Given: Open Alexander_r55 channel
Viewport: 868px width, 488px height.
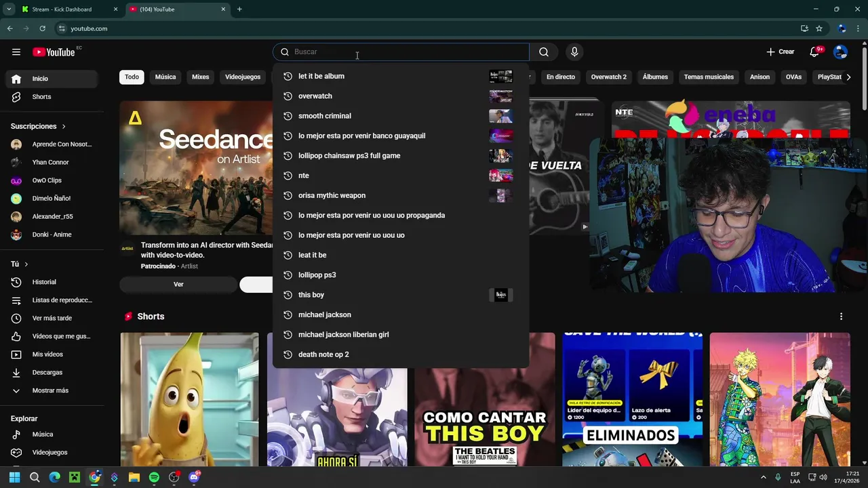Looking at the screenshot, I should (x=53, y=217).
